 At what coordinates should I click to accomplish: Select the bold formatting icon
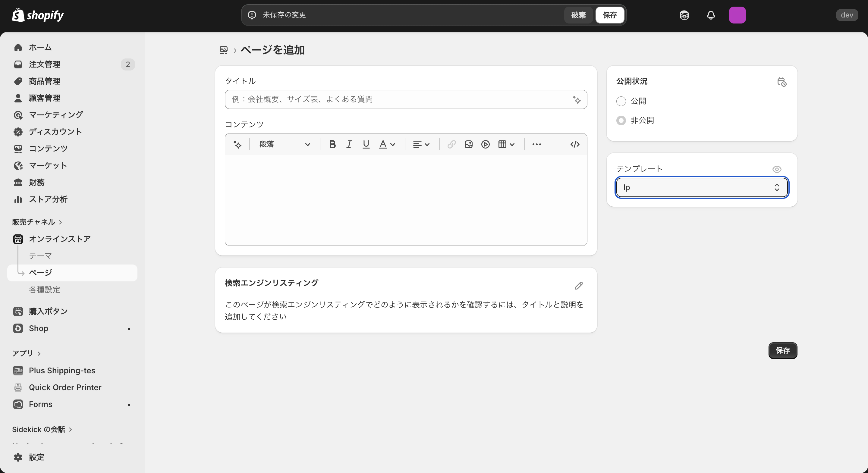[x=332, y=144]
